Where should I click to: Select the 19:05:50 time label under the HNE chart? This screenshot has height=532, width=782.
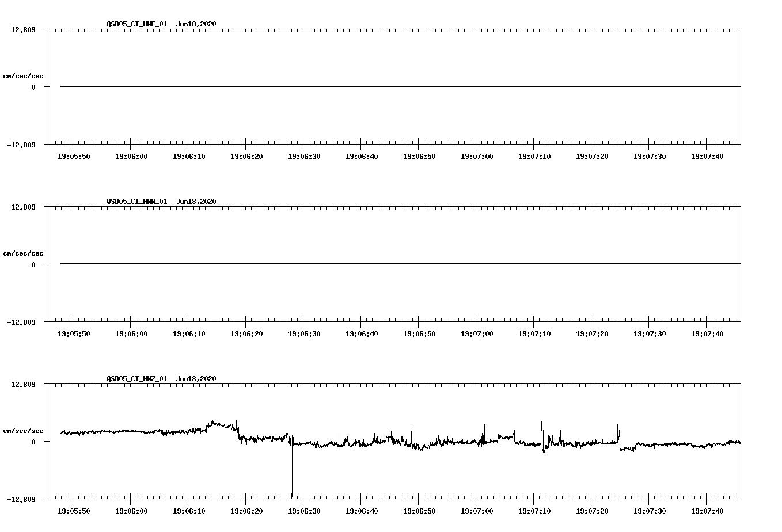point(74,157)
